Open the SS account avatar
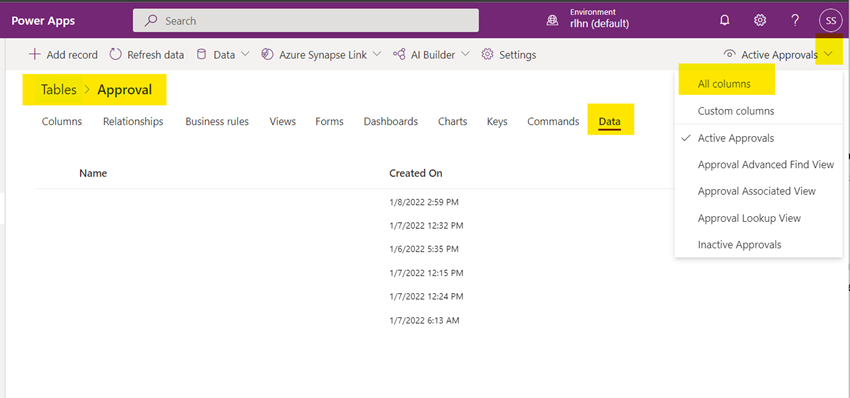850x398 pixels. pyautogui.click(x=830, y=21)
